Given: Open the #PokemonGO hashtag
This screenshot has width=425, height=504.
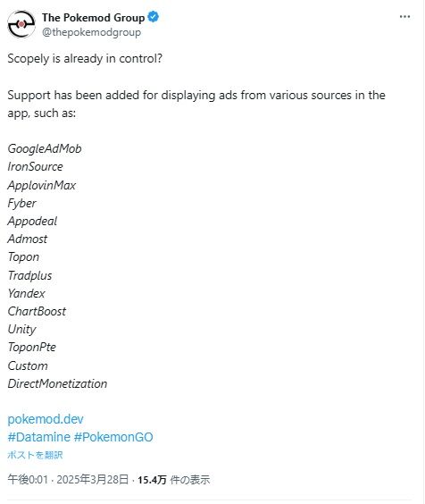Looking at the screenshot, I should [x=113, y=437].
